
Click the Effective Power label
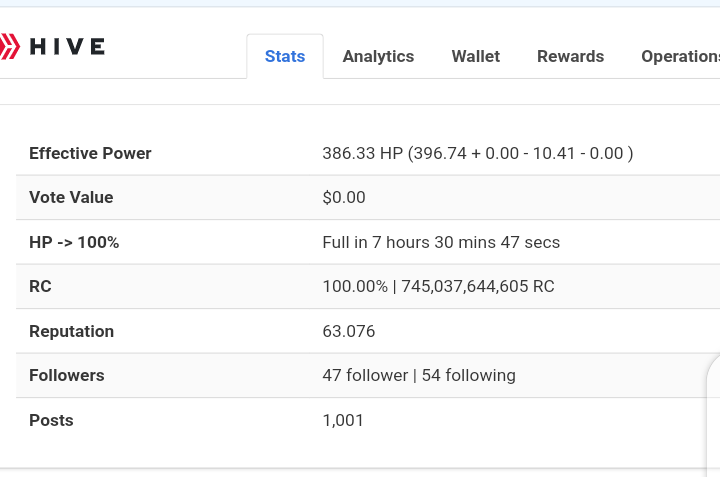90,153
